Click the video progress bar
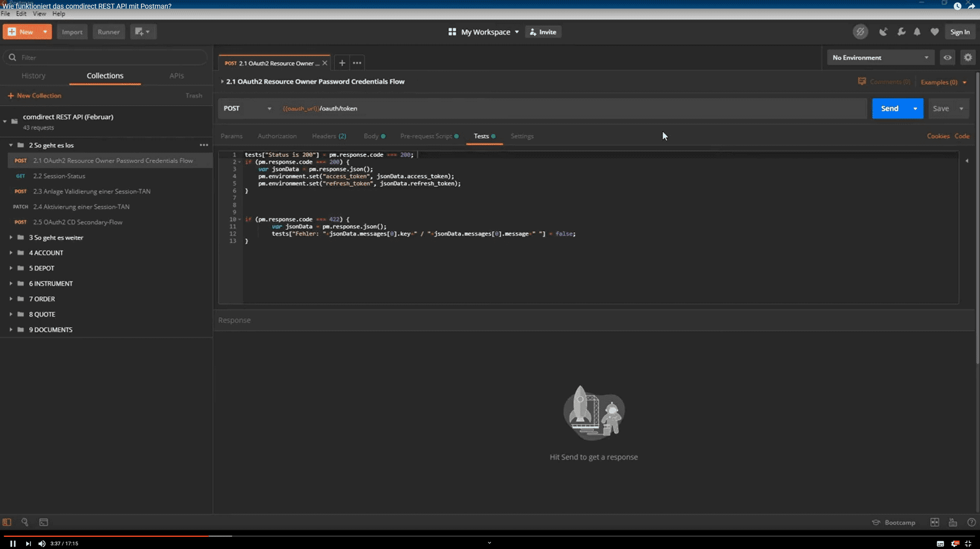 (x=490, y=535)
